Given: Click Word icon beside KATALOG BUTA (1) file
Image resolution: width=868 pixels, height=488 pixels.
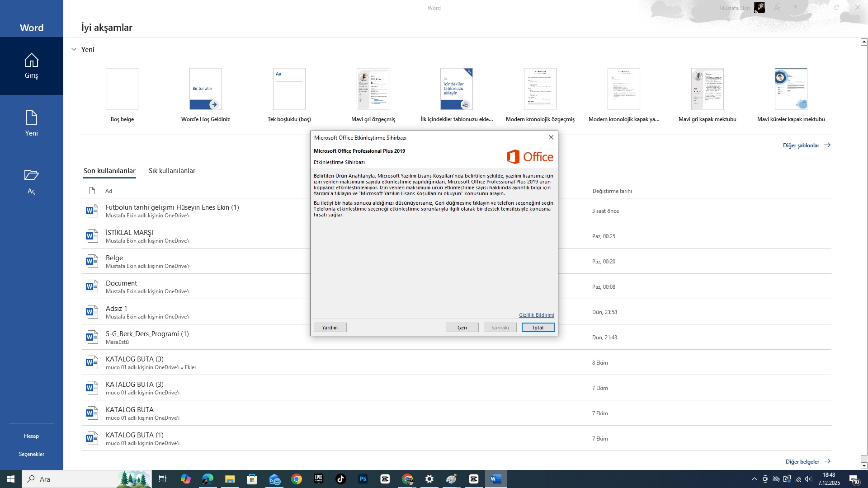Looking at the screenshot, I should (x=92, y=438).
